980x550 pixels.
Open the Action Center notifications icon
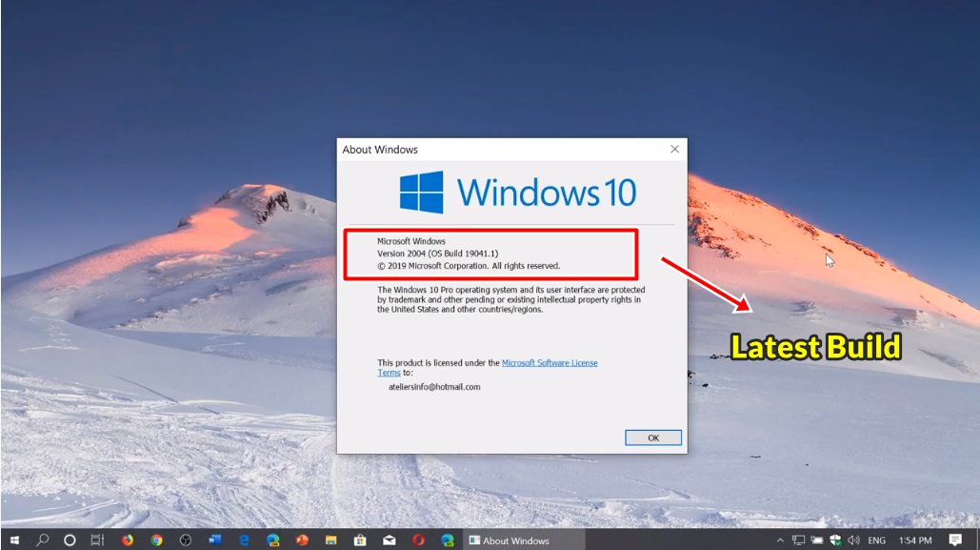tap(954, 540)
